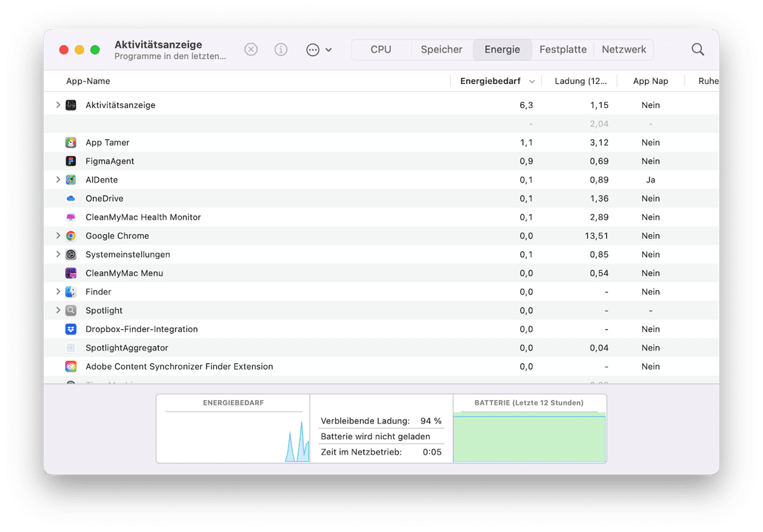Image resolution: width=763 pixels, height=532 pixels.
Task: Click the CleanMyMac Menu icon
Action: (x=71, y=273)
